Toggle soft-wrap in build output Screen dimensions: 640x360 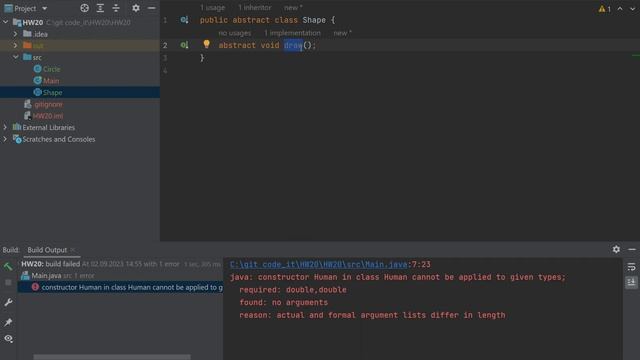click(x=631, y=267)
